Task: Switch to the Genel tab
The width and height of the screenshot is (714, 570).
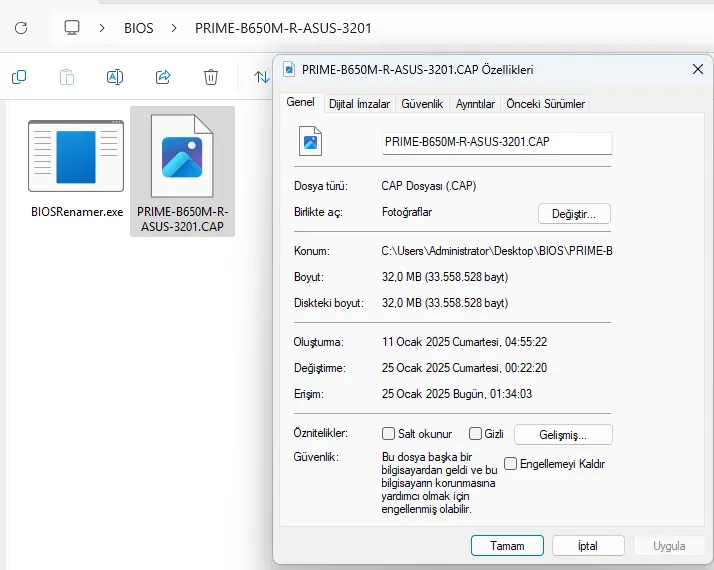Action: [x=301, y=102]
